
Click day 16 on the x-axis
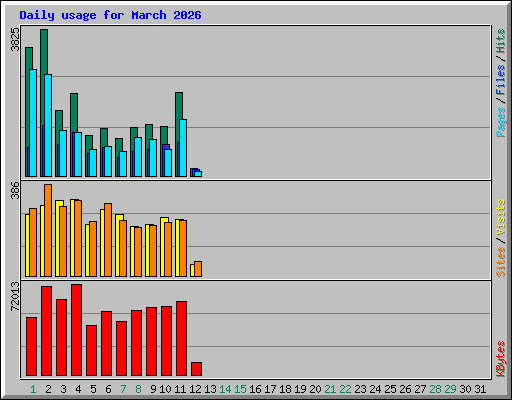(255, 389)
